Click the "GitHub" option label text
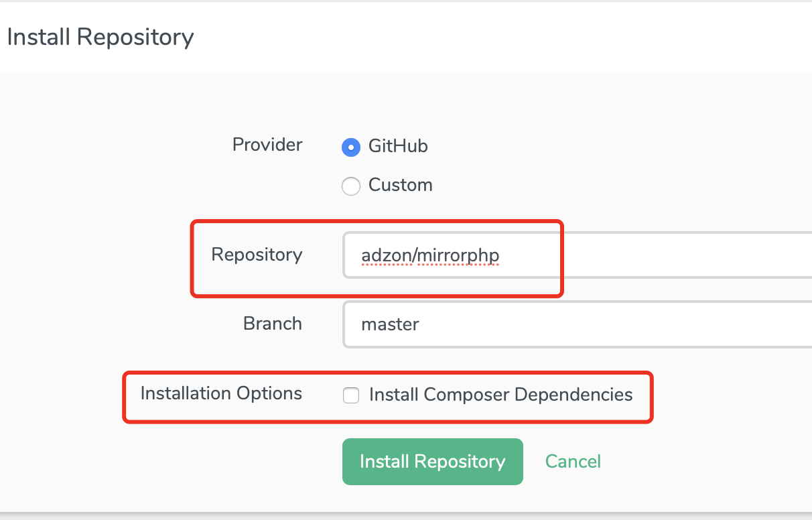This screenshot has width=812, height=520. (x=398, y=146)
